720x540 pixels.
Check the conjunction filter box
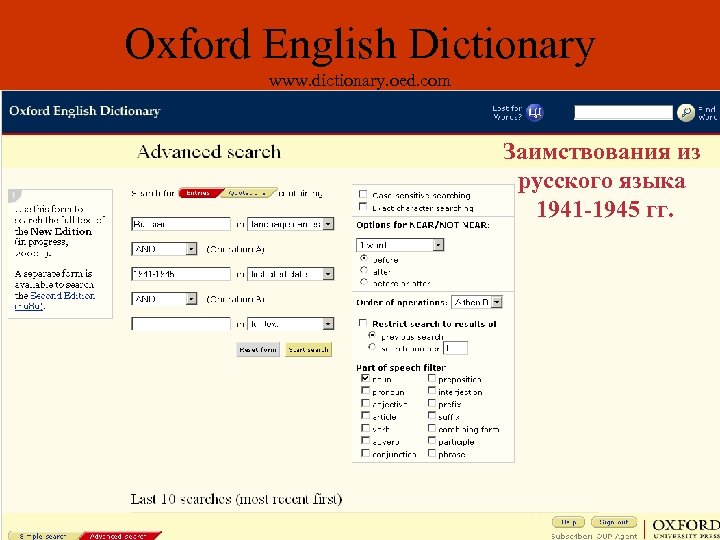point(365,453)
